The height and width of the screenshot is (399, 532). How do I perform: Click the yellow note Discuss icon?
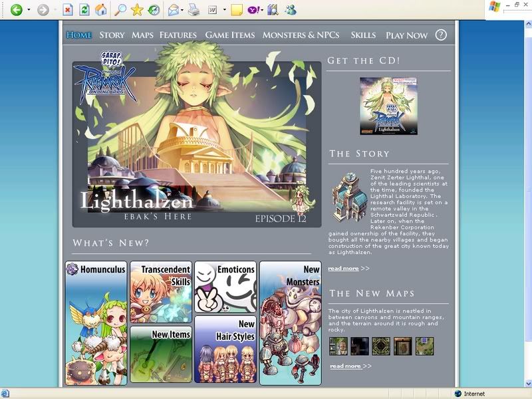tap(237, 10)
